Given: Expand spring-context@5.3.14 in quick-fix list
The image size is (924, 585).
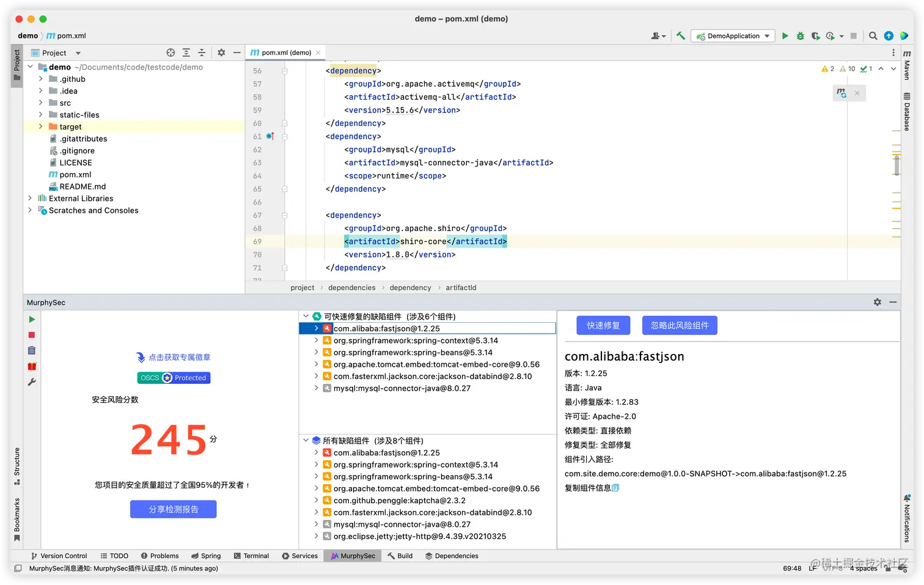Looking at the screenshot, I should pyautogui.click(x=316, y=340).
